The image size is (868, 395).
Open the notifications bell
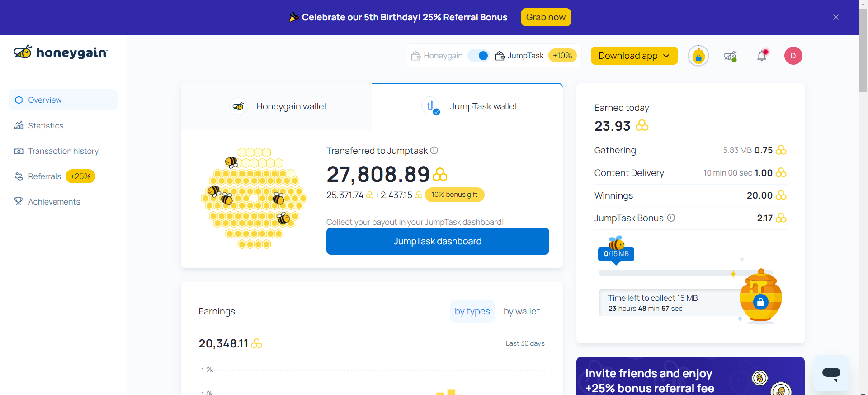click(762, 55)
